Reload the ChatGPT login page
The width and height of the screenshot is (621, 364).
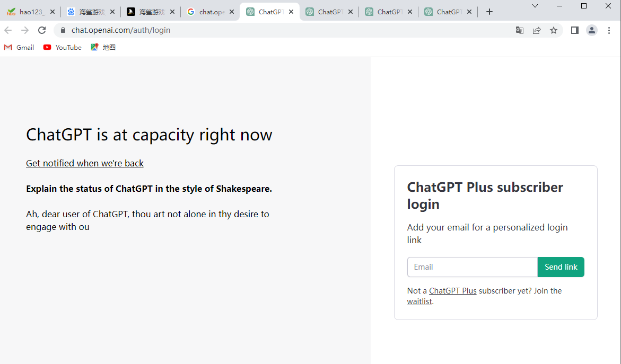point(42,30)
